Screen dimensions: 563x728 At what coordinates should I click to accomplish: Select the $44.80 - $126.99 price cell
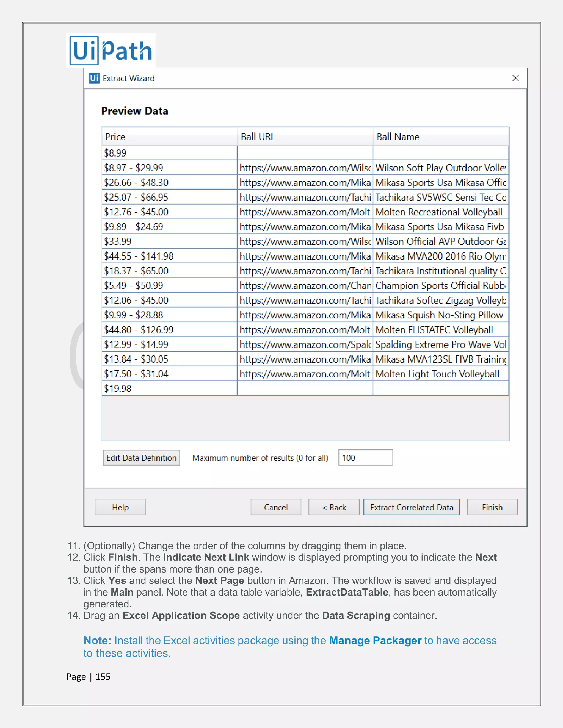(x=169, y=330)
